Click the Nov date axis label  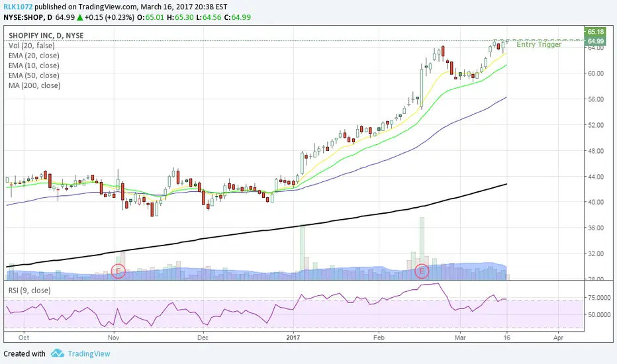113,338
